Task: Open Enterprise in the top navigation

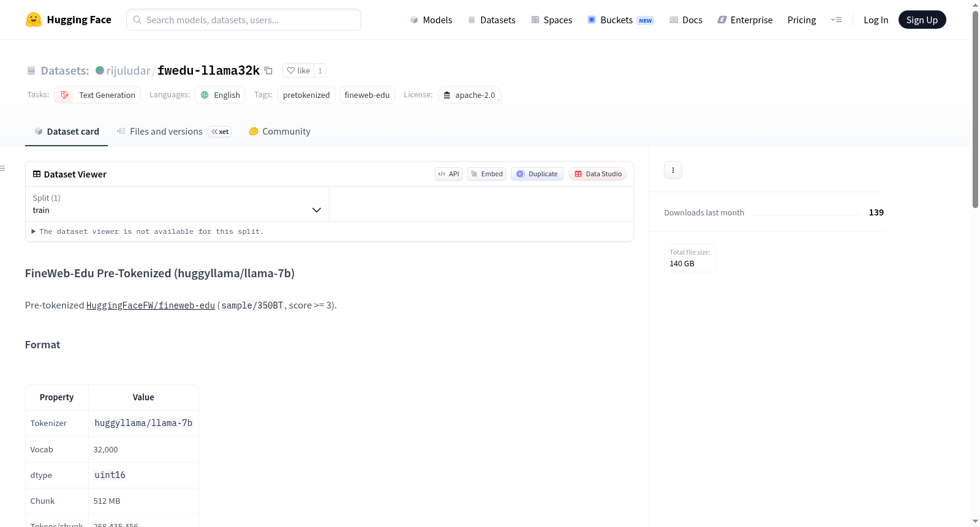Action: click(745, 20)
